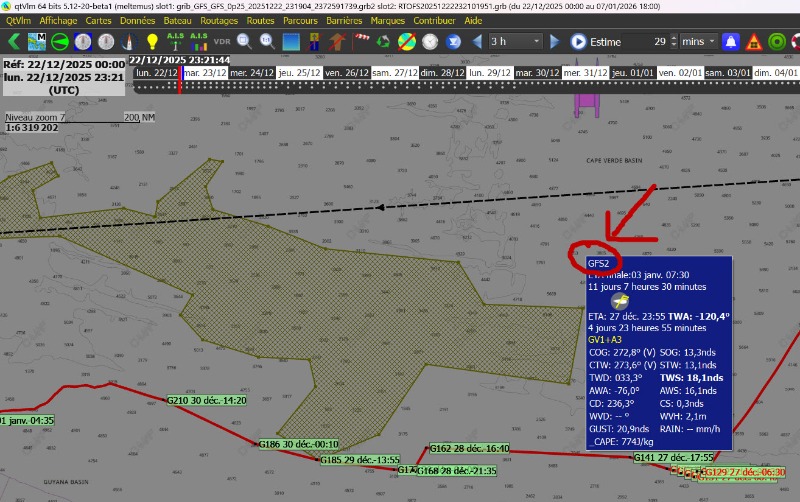Screen dimensions: 800x502
Task: Click the G210 30 déc. 14:20 waypoint label
Action: pyautogui.click(x=205, y=400)
